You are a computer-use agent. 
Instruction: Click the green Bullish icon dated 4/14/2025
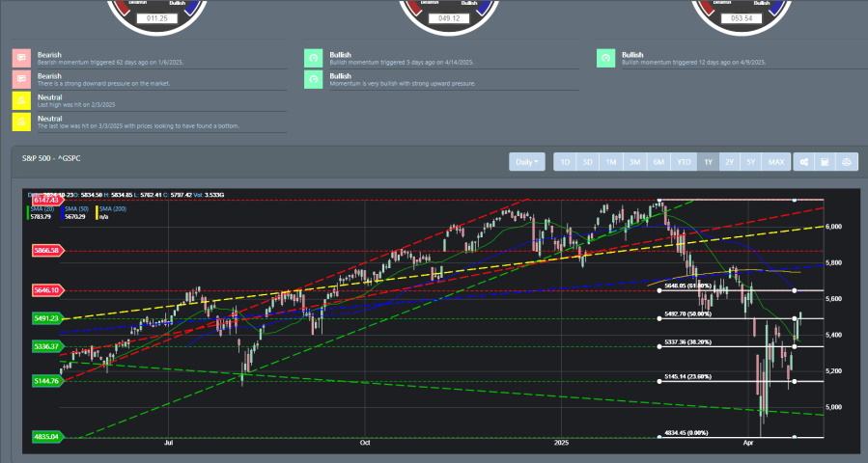tap(312, 58)
